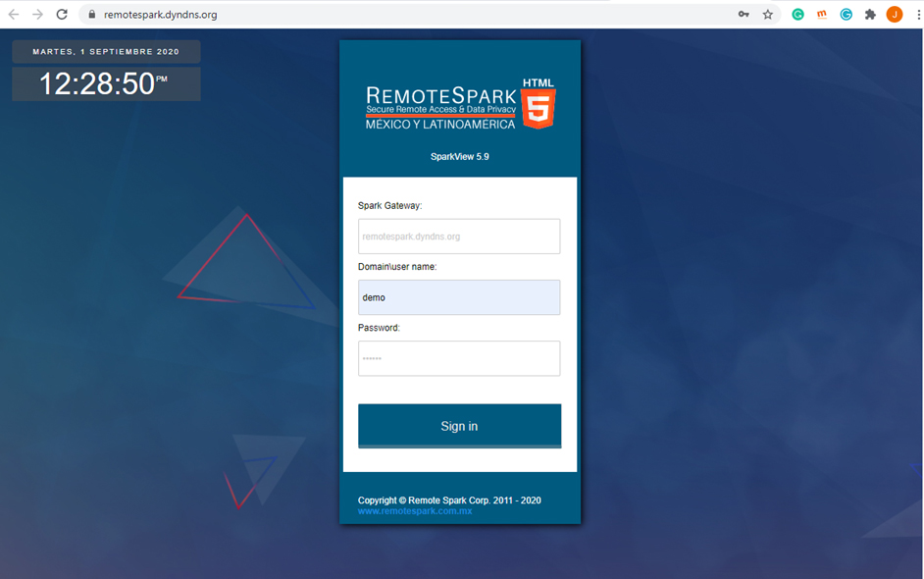Open the www.remotespark.com.mx link
Screen dimensions: 924x579
tap(415, 511)
